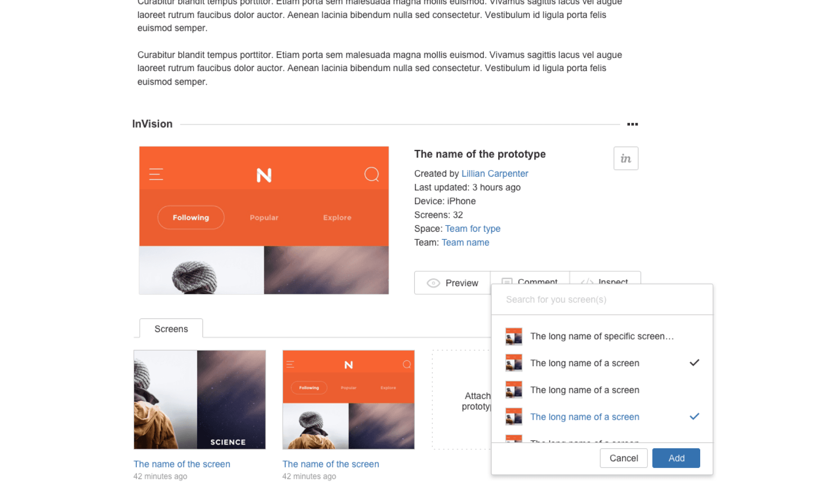Click the search icon in second screen thumbnail
Image resolution: width=828 pixels, height=504 pixels.
(x=407, y=364)
